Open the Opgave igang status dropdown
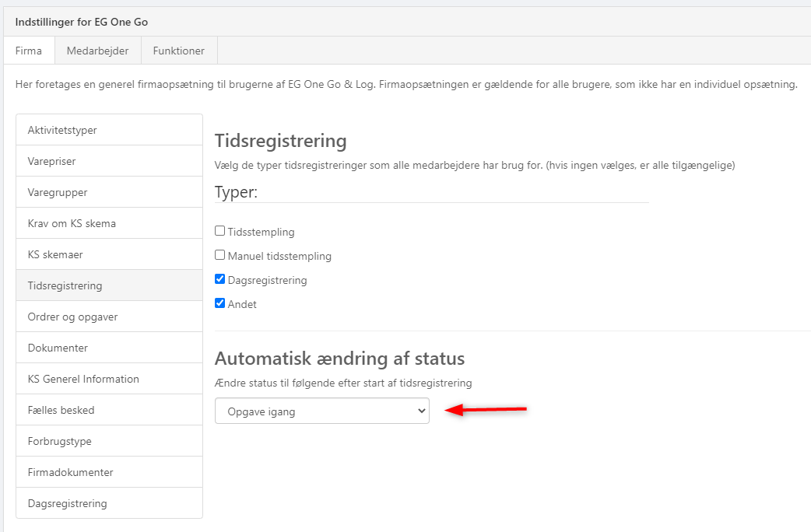 321,411
